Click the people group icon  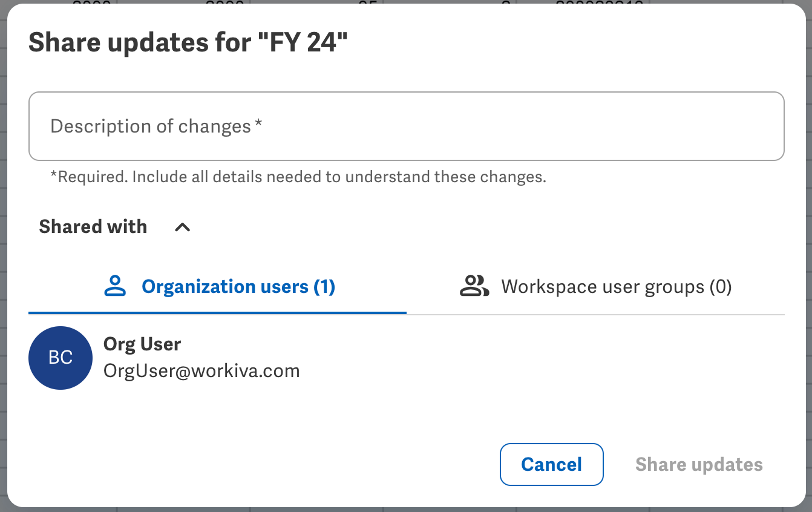click(x=474, y=286)
